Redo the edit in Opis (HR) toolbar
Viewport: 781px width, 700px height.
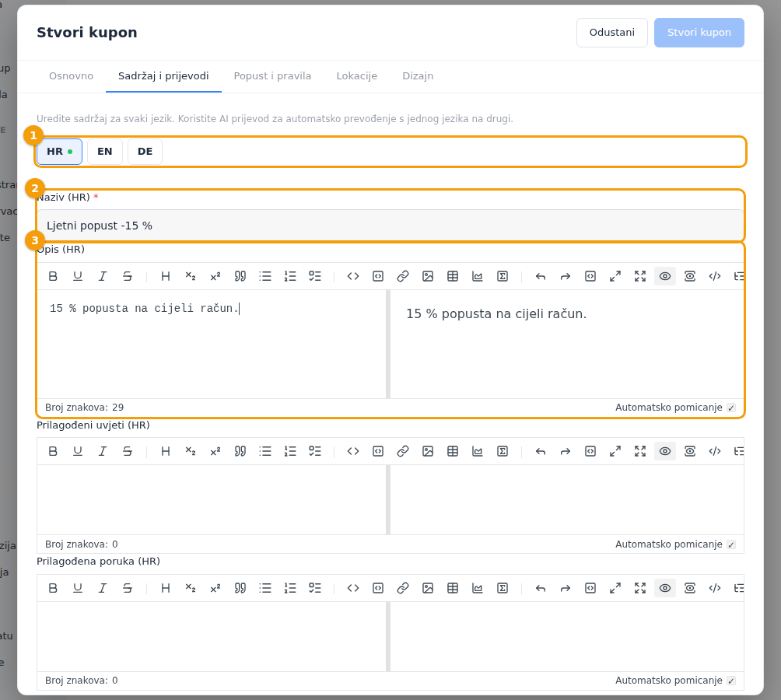(x=566, y=276)
